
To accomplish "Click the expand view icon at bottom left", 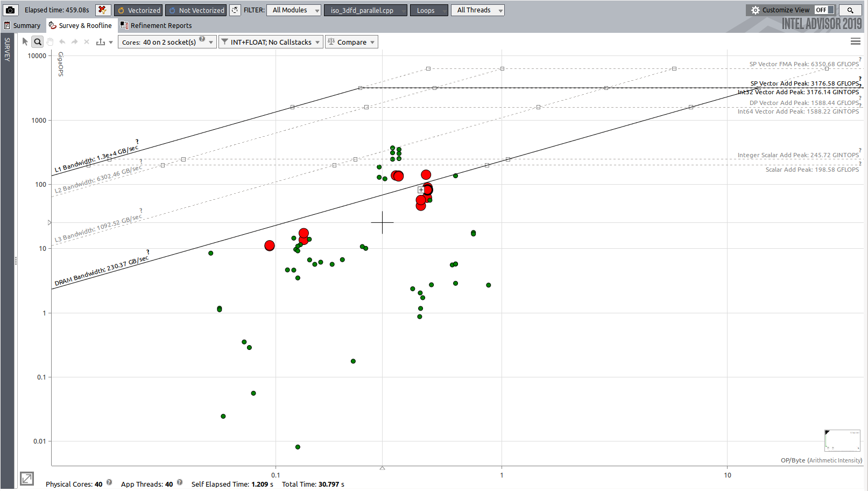I will pyautogui.click(x=27, y=478).
